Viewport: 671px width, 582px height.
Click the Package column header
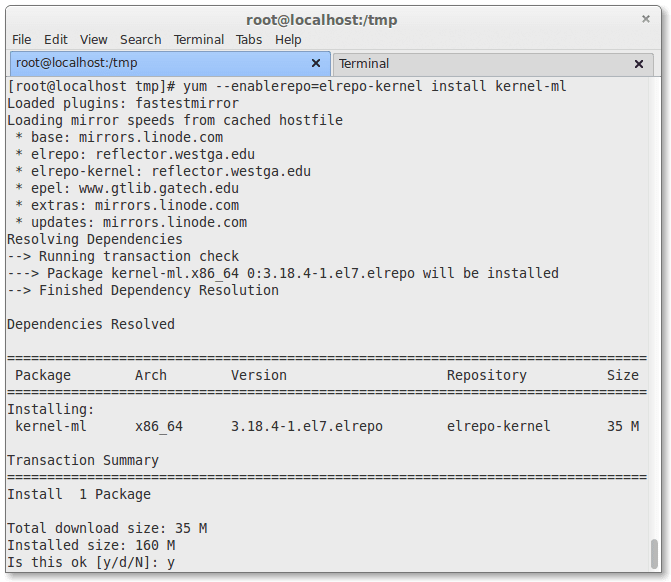[x=43, y=375]
